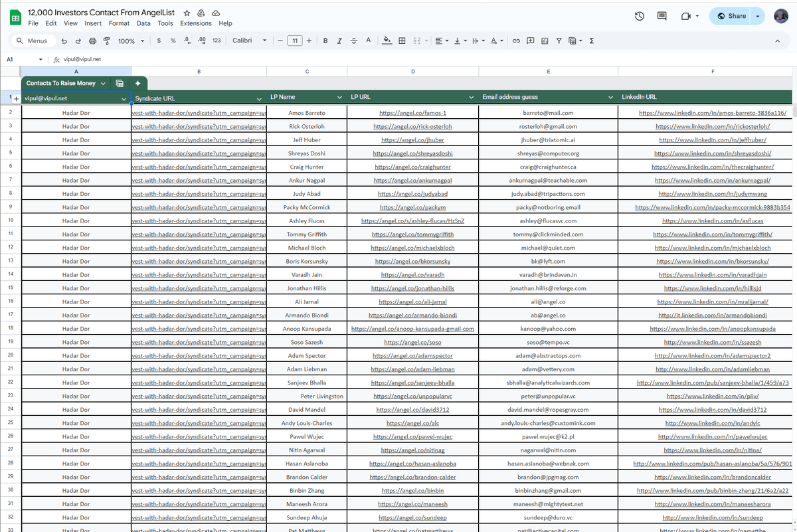Open the text color picker
Viewport: 797px width, 532px height.
(369, 41)
